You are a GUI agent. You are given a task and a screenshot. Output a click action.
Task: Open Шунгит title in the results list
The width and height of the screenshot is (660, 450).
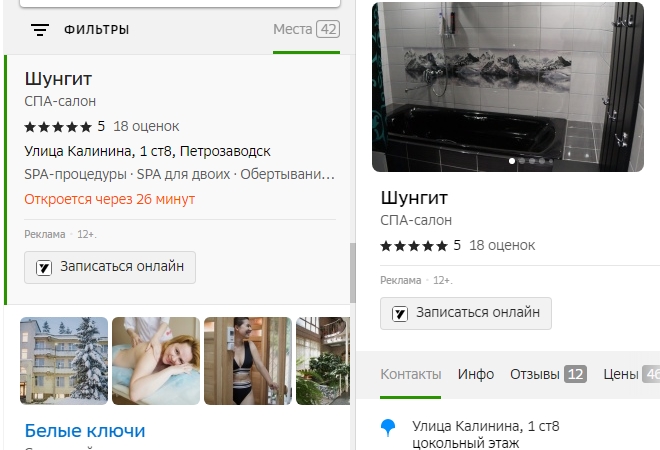point(58,79)
